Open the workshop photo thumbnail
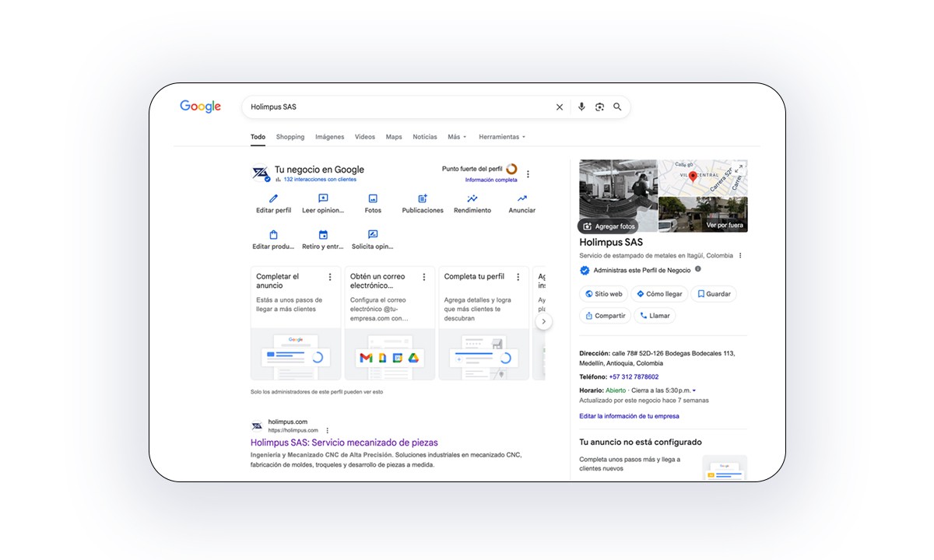Viewport: 934px width, 560px height. [x=619, y=196]
